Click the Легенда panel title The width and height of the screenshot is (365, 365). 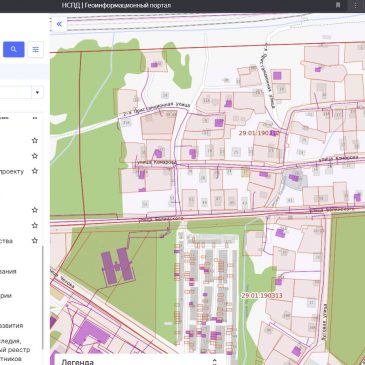(x=77, y=362)
